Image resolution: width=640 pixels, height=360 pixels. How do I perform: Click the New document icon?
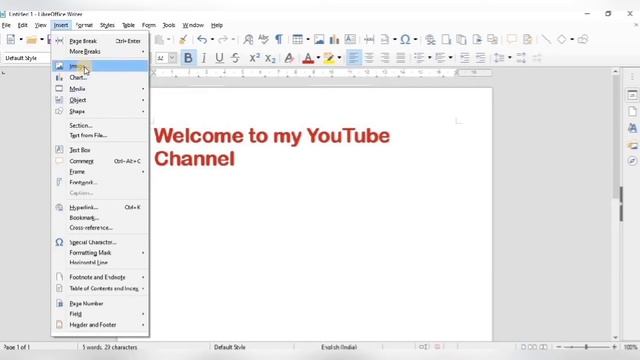11,40
